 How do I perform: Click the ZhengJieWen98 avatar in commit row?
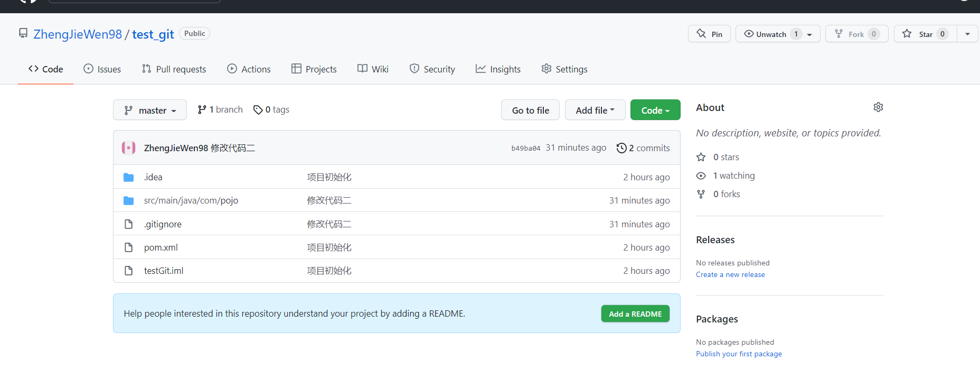(129, 147)
